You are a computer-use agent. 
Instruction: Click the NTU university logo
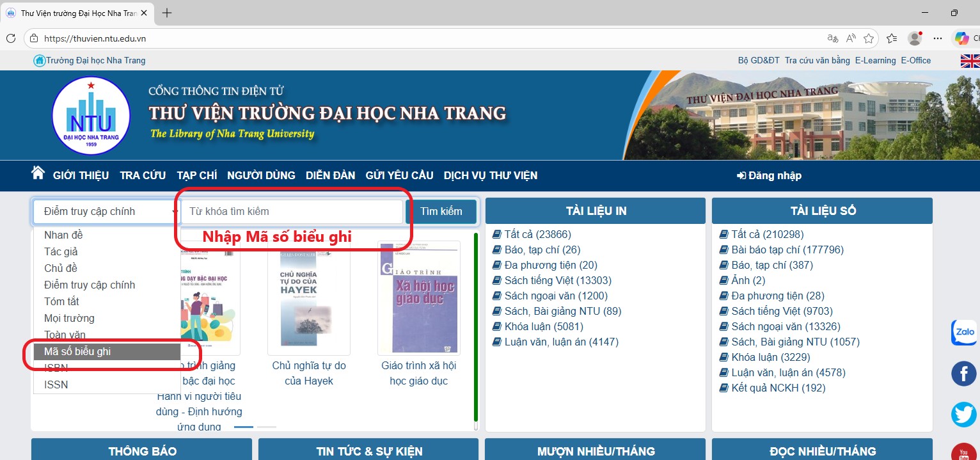click(91, 116)
